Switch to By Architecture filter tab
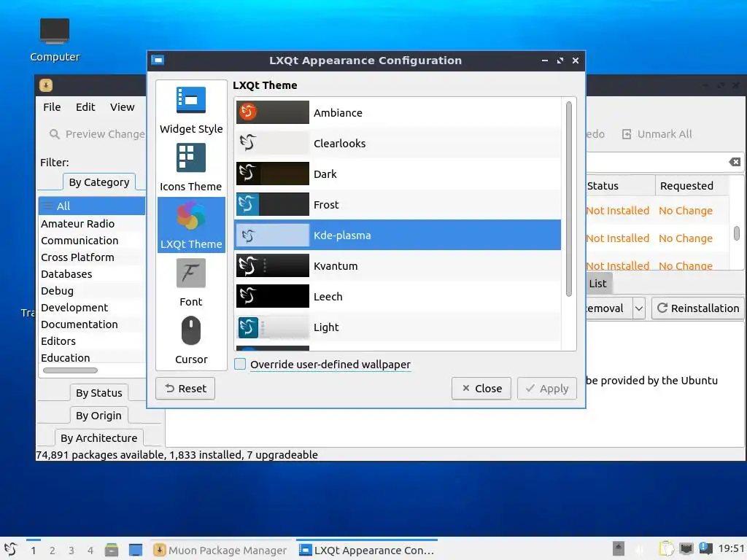747x560 pixels. pyautogui.click(x=98, y=437)
